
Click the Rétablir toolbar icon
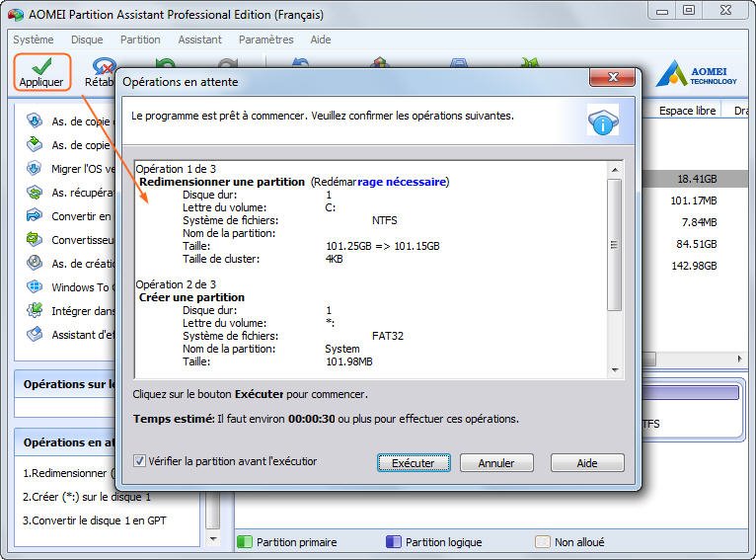[x=104, y=66]
